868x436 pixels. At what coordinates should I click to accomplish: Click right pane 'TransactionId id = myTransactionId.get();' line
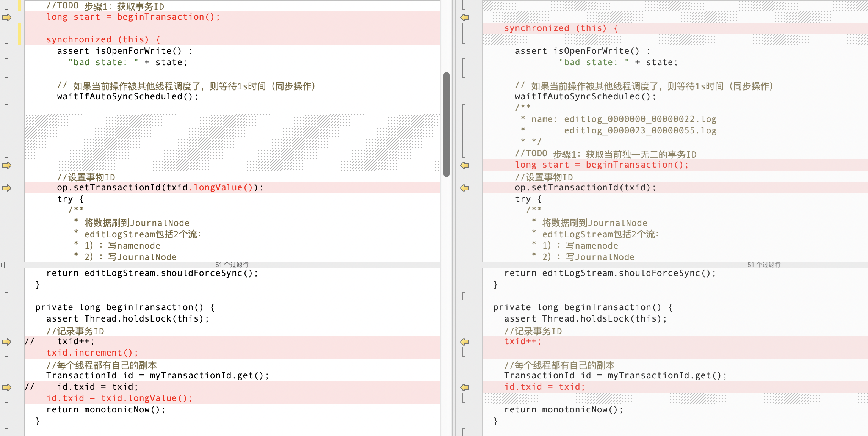coord(616,375)
